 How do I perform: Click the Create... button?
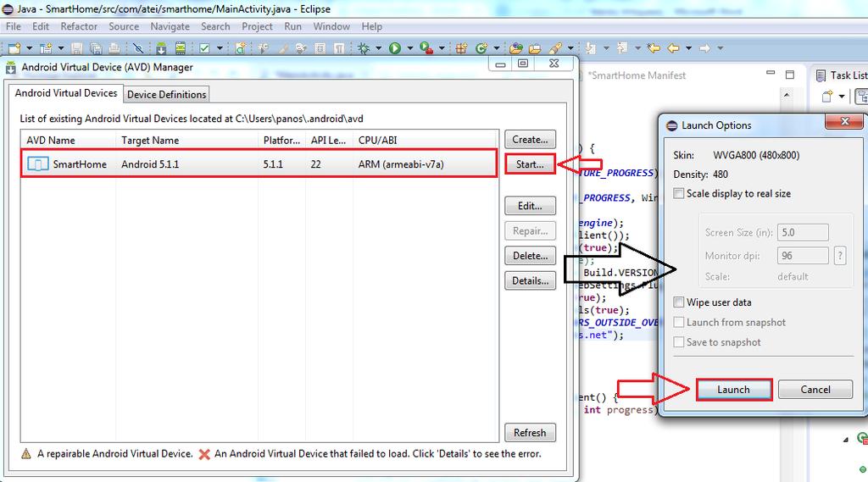tap(531, 140)
